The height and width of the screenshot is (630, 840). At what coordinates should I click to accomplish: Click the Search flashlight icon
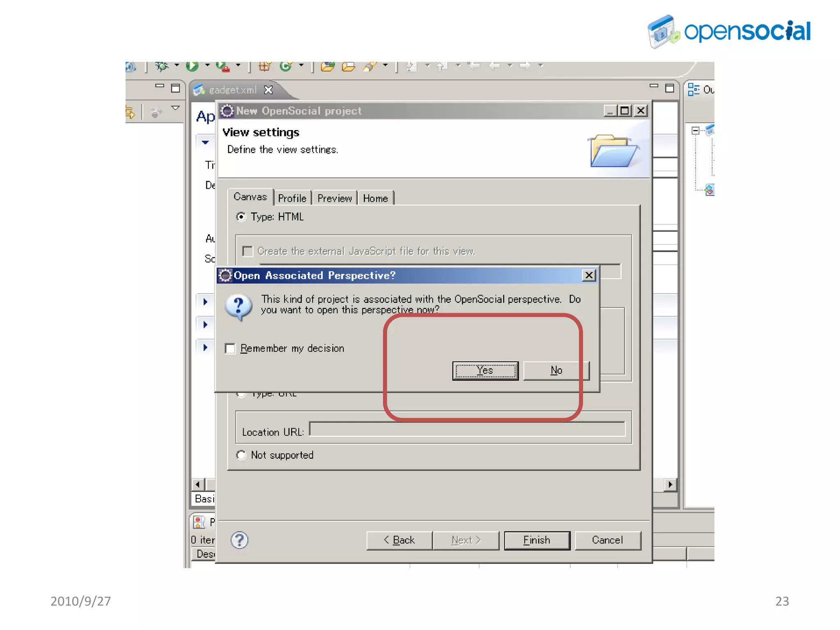(x=370, y=66)
